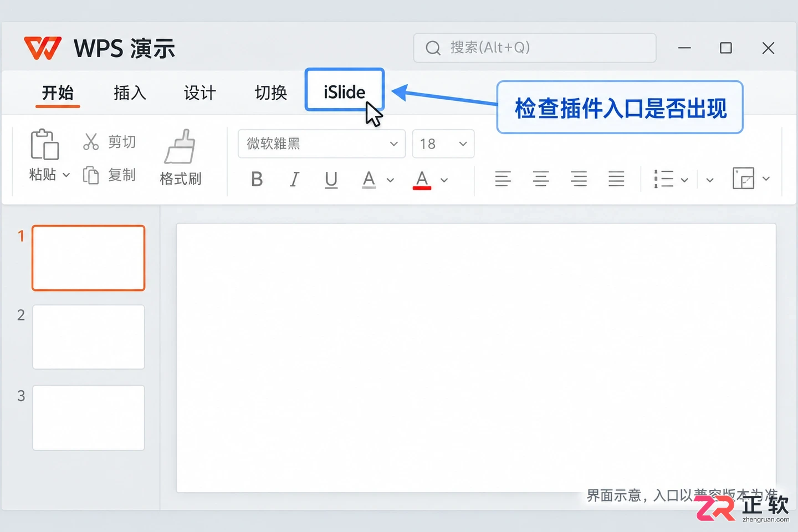798x532 pixels.
Task: Toggle Bold formatting
Action: click(x=257, y=179)
